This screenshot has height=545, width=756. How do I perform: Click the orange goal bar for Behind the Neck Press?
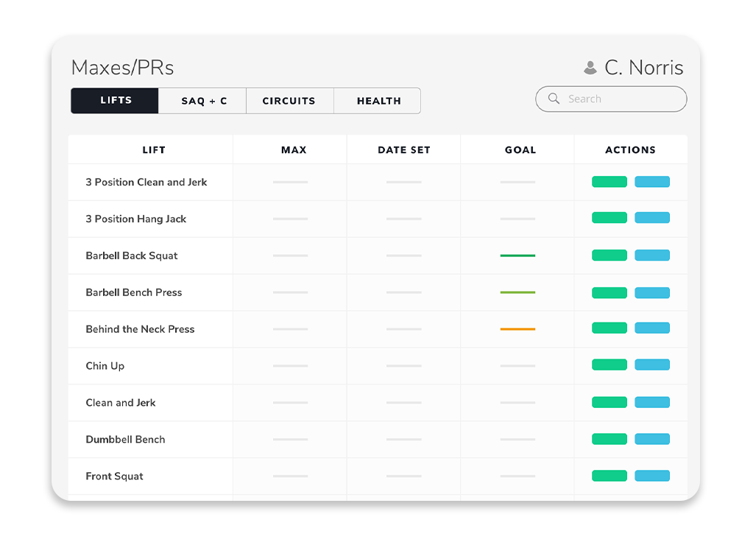click(517, 329)
